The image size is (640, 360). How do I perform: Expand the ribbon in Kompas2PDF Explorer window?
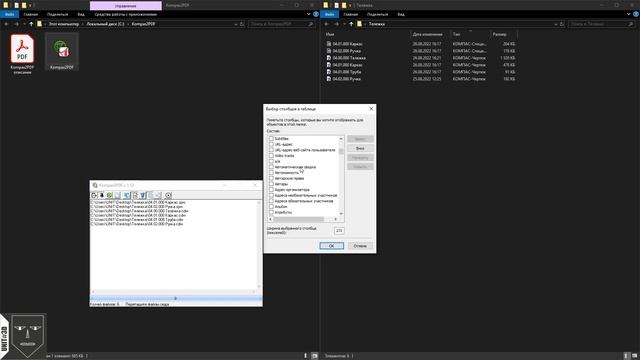coord(309,14)
